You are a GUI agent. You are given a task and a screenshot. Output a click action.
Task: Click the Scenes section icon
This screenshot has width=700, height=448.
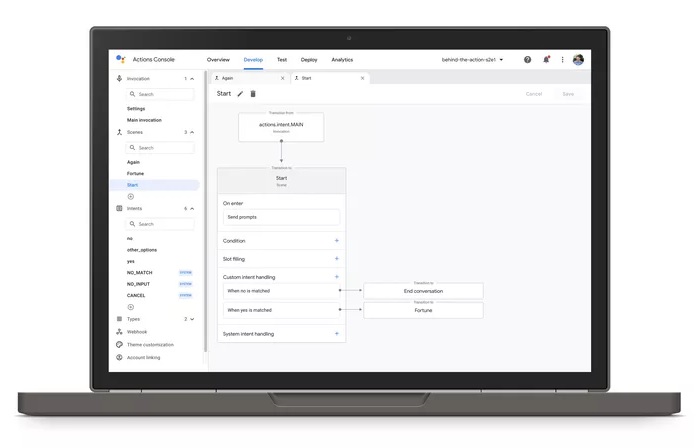click(119, 132)
